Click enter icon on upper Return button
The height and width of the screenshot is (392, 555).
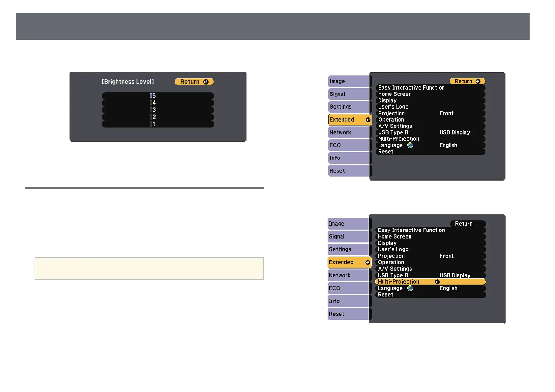[478, 81]
